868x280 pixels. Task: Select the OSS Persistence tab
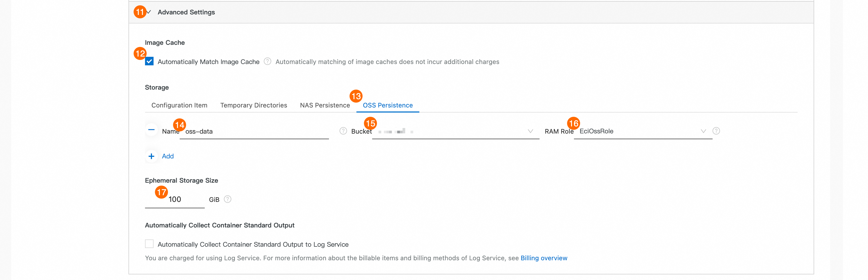point(388,105)
